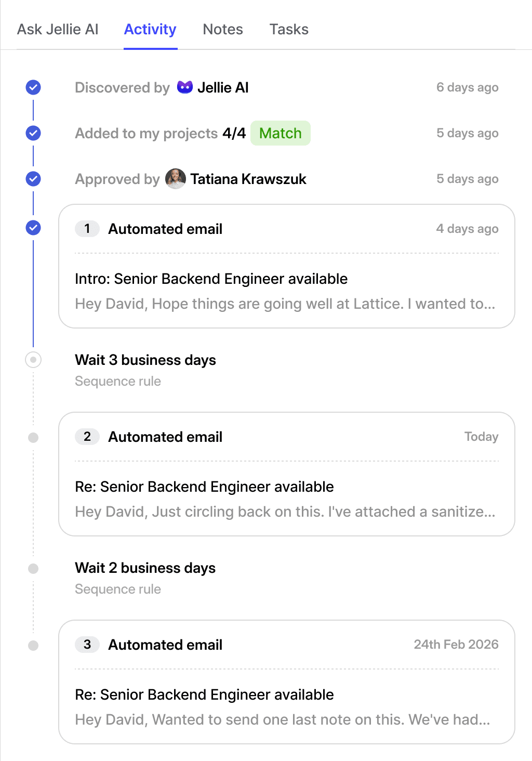Click the checkmark beside first Automated email
Screen dimensions: 532x761
[x=33, y=228]
